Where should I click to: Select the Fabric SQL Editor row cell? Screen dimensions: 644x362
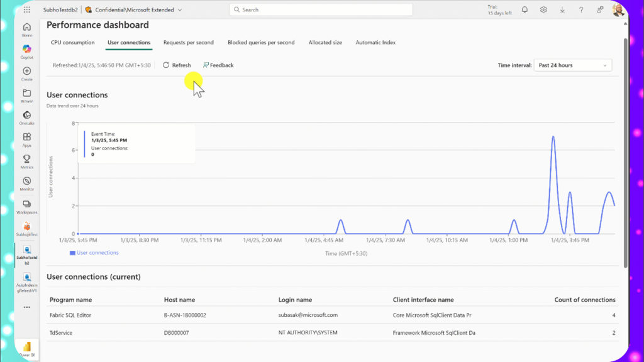(x=70, y=315)
